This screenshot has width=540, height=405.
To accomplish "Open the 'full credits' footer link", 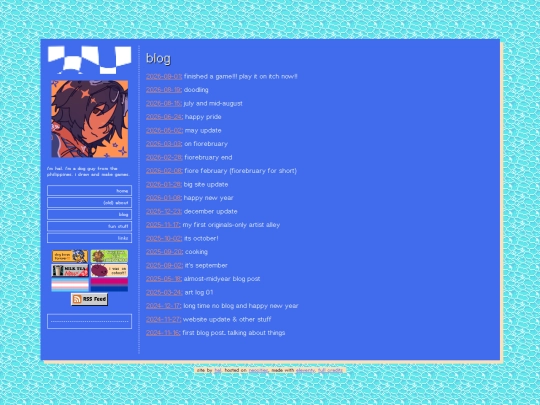I will click(x=330, y=371).
